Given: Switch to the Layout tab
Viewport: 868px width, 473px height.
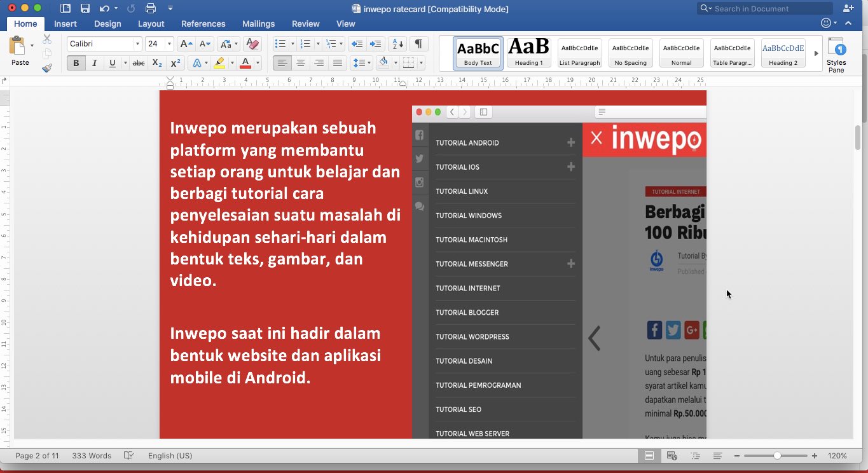Looking at the screenshot, I should (x=151, y=24).
